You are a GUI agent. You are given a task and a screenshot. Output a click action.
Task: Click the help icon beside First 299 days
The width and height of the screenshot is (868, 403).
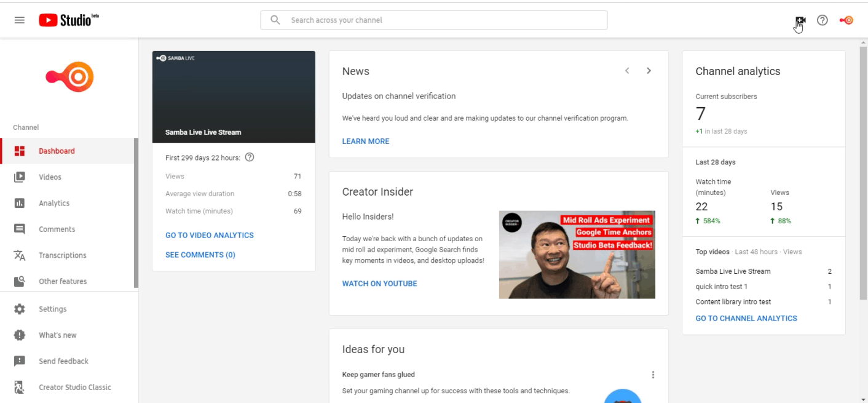[250, 157]
